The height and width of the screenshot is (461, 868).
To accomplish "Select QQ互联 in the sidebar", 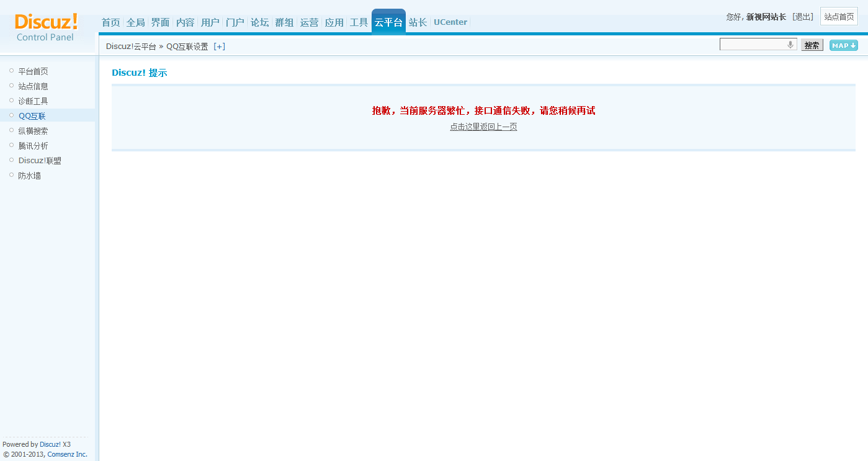I will tap(32, 116).
